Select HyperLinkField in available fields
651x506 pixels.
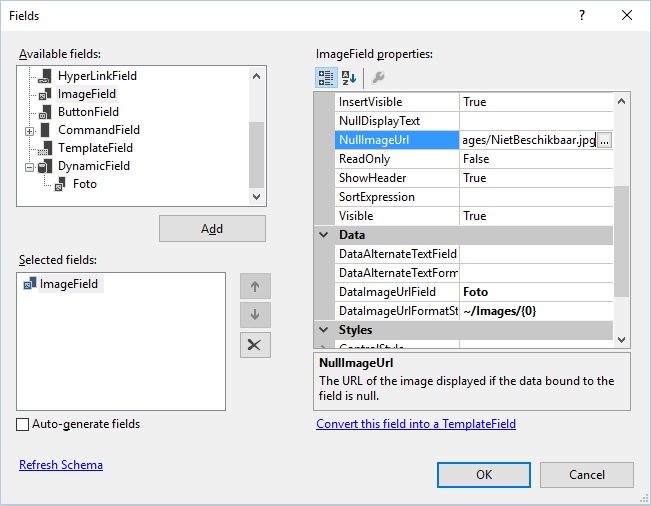(x=97, y=76)
